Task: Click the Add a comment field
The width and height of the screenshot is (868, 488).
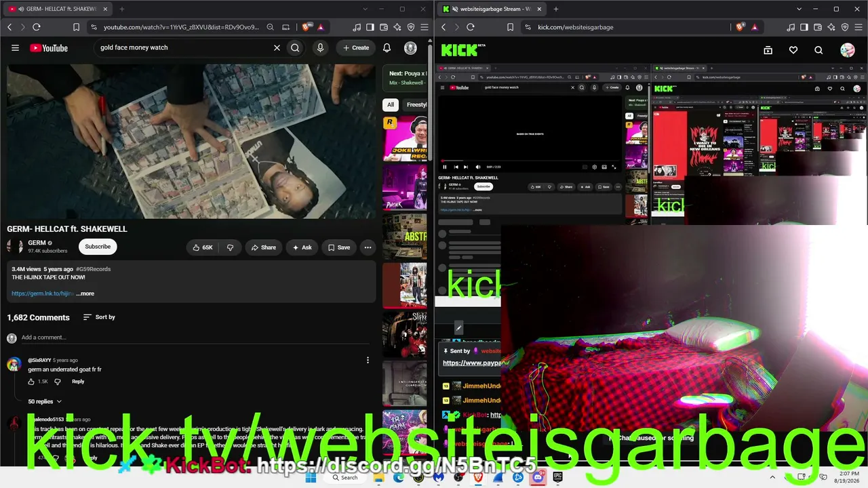Action: coord(197,338)
